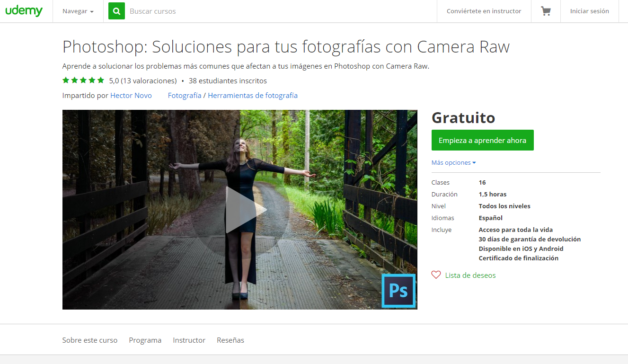Play the course preview video

[x=240, y=210]
